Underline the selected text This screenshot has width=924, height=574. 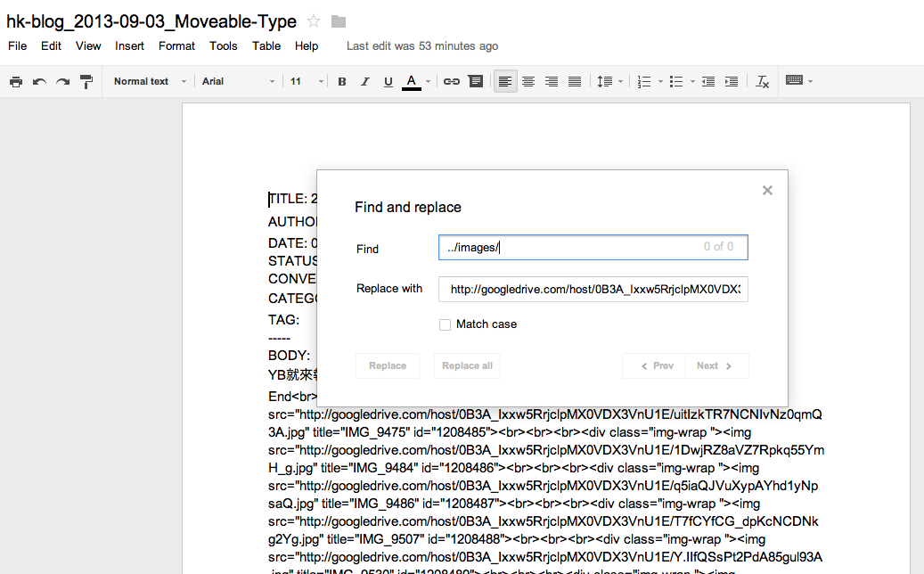coord(388,81)
